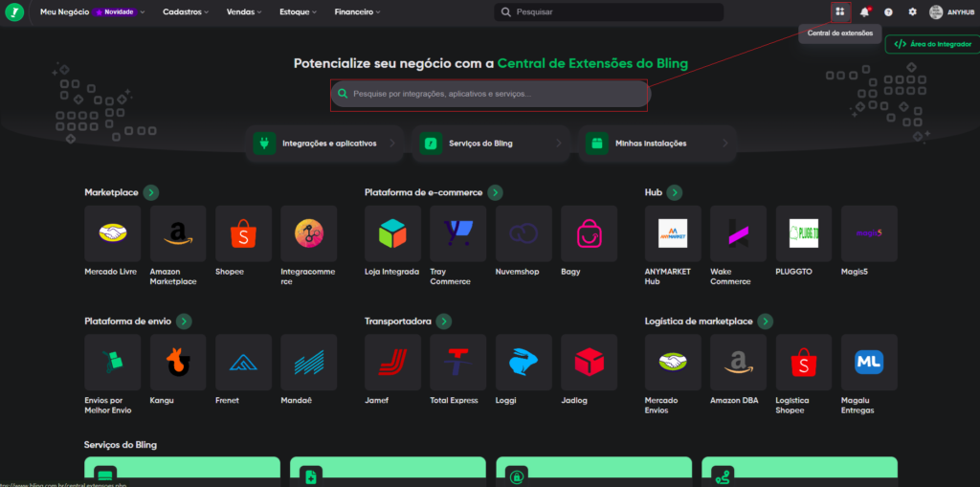Open the Shopee marketplace integration
This screenshot has height=487, width=980.
tap(243, 233)
